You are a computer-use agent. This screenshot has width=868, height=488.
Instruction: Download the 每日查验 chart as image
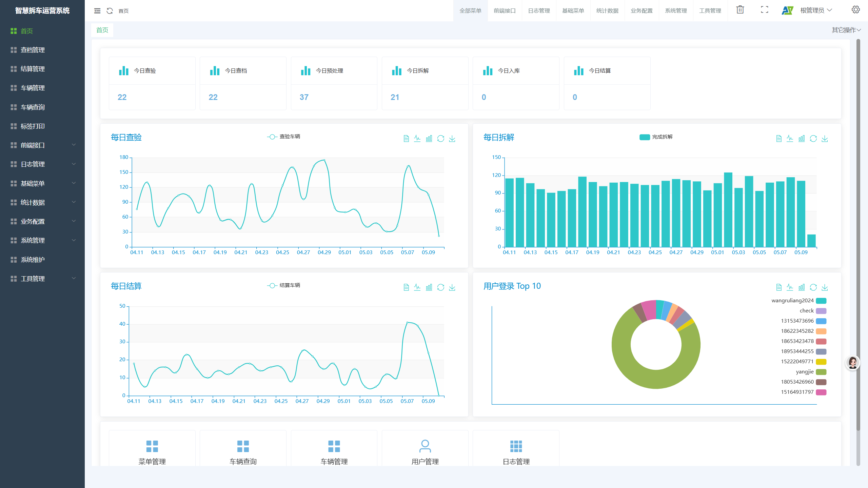point(452,139)
